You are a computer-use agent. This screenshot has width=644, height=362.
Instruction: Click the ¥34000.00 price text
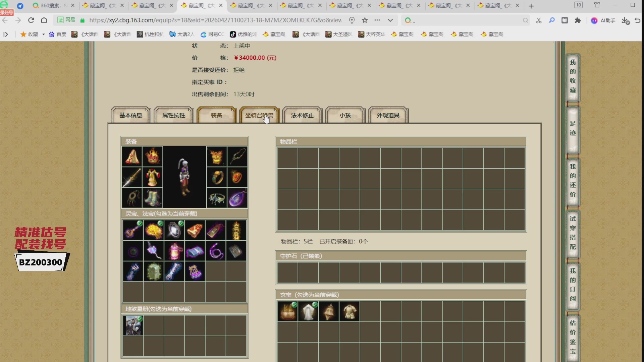[x=255, y=58]
